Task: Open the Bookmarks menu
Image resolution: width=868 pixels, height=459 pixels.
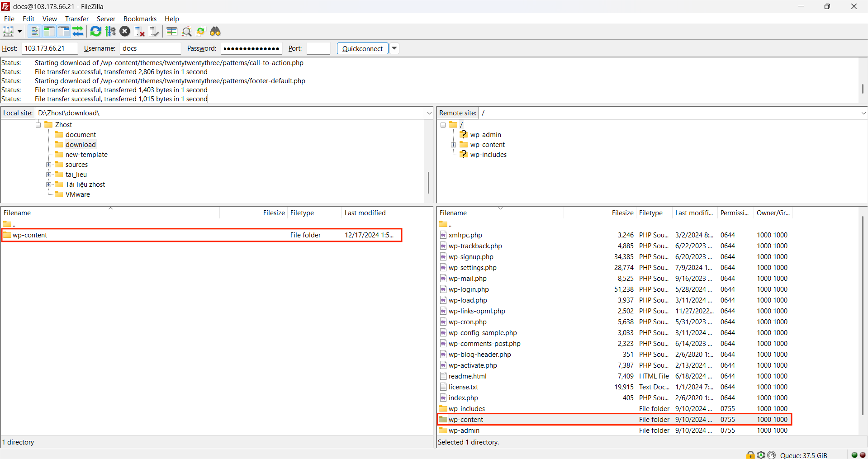Action: tap(139, 19)
